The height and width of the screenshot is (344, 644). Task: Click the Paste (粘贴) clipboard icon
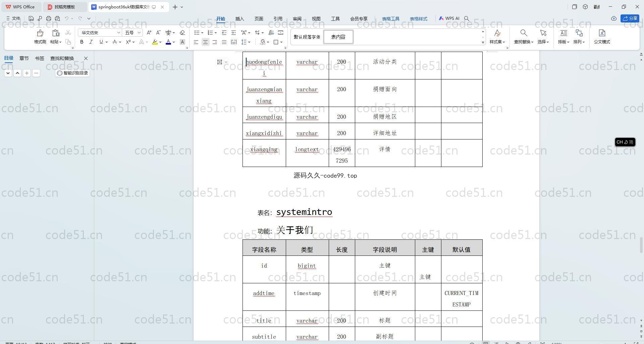tap(55, 33)
